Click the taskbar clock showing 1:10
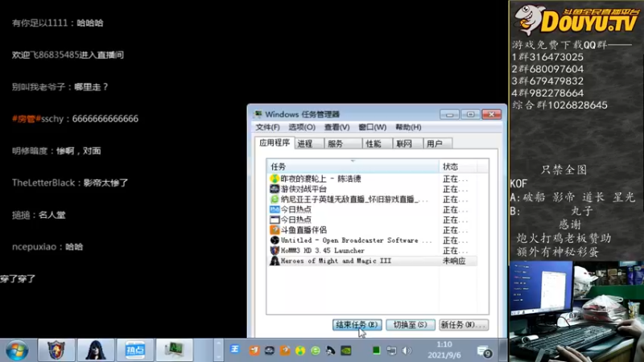Viewport: 644px width, 362px height. pyautogui.click(x=444, y=350)
